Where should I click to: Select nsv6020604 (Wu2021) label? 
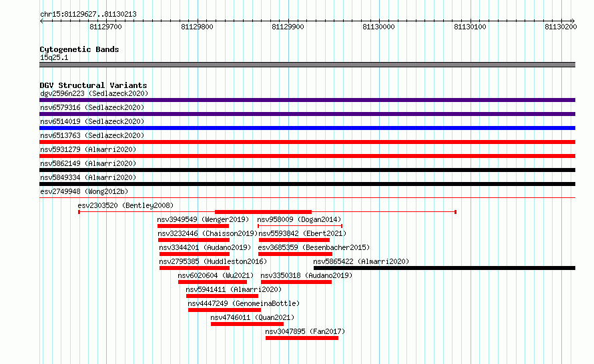point(216,275)
